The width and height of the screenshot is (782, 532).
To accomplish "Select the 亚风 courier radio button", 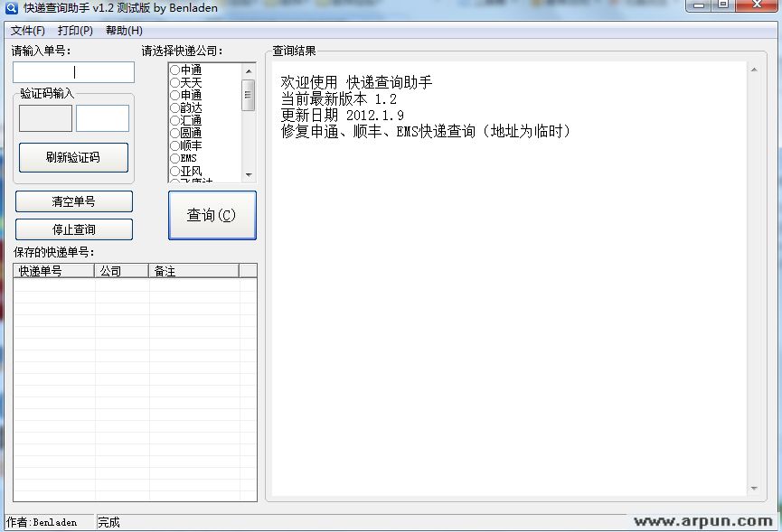I will coord(175,172).
